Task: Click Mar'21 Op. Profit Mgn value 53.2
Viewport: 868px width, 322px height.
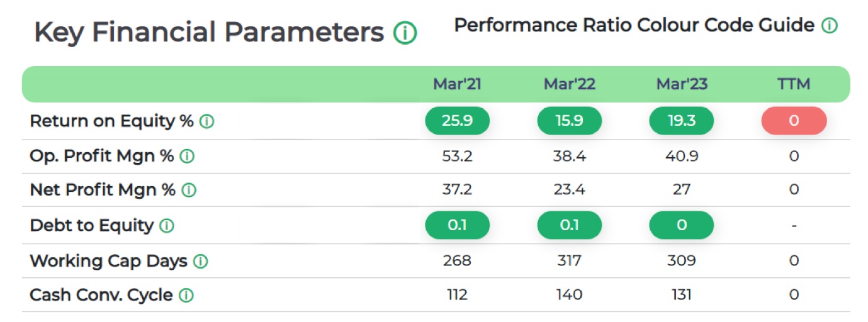Action: tap(457, 157)
